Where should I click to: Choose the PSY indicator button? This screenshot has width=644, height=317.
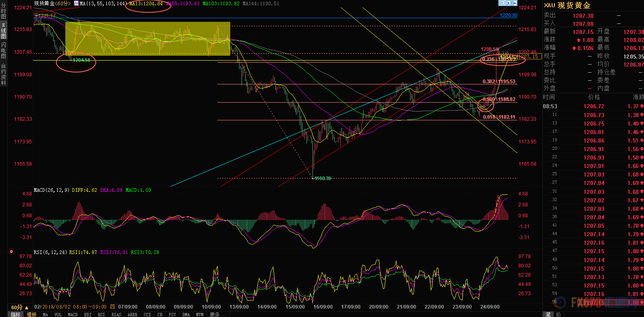click(x=172, y=314)
